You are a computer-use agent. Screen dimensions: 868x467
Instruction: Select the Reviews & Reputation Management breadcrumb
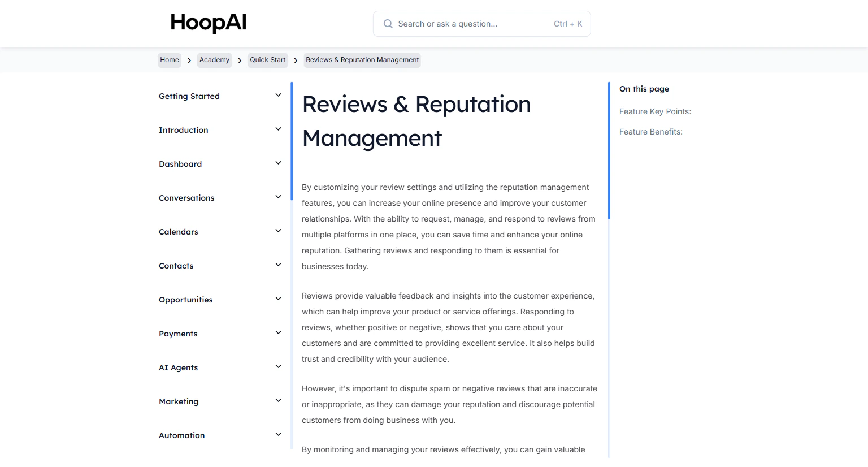362,60
